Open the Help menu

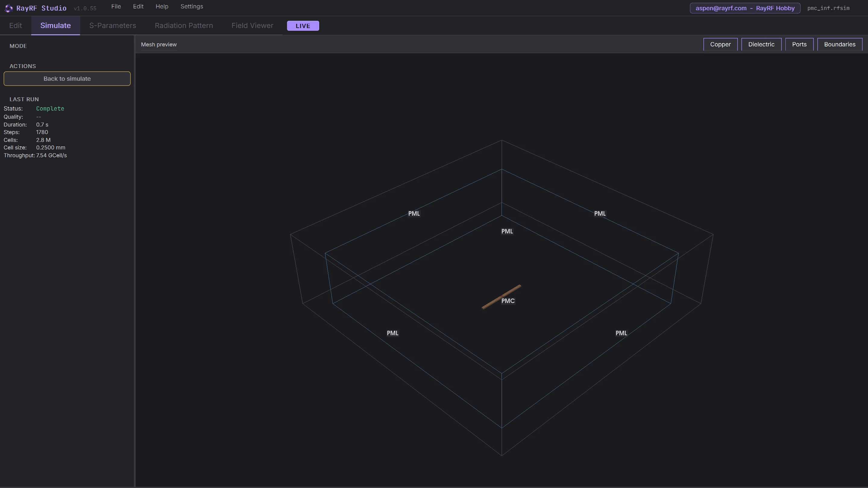(162, 6)
